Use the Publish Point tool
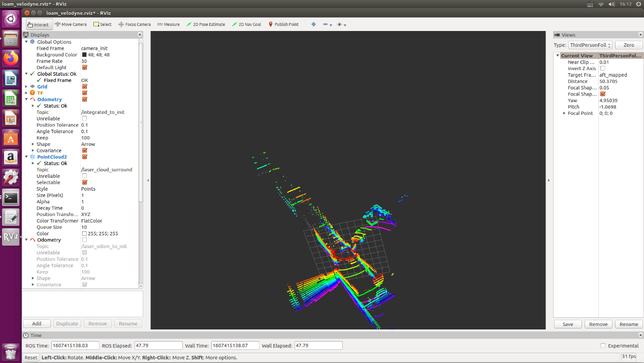Screen dimensions: 644x363 point(283,24)
